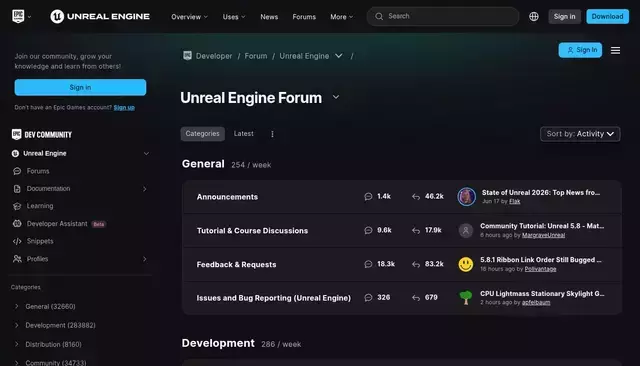Click the search magnifier icon

(x=379, y=16)
